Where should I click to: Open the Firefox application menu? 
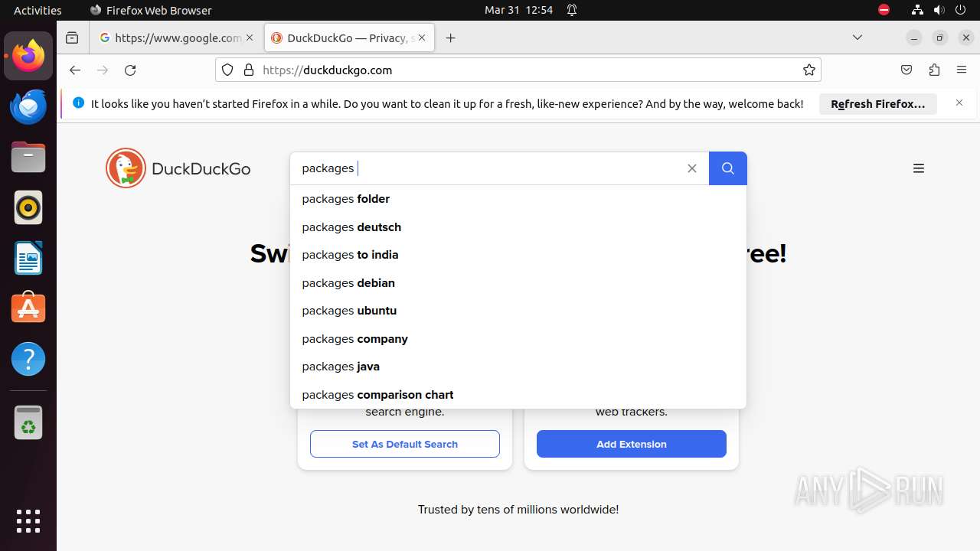tap(962, 70)
